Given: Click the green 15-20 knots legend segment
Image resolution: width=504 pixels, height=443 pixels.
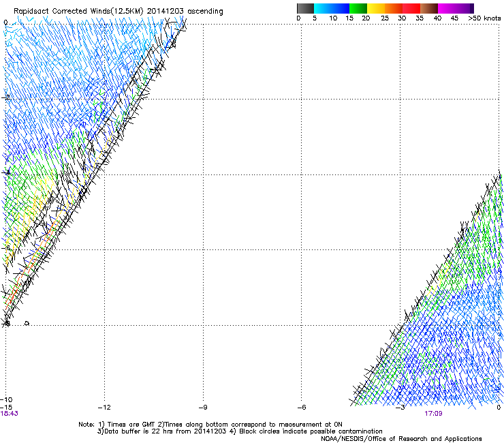Looking at the screenshot, I should 358,8.
